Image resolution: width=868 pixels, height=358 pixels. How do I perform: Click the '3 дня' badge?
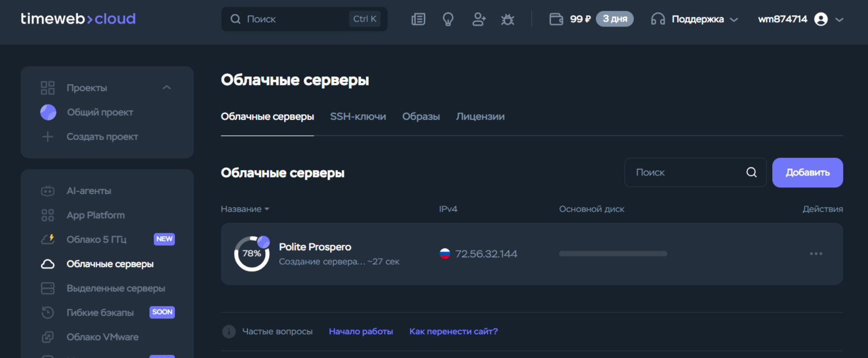[x=615, y=19]
